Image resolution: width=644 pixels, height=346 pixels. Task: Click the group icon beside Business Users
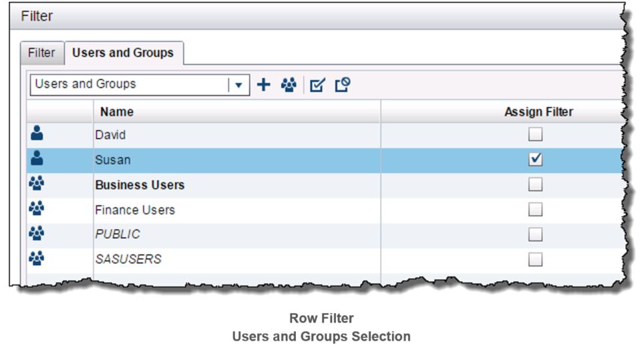coord(37,185)
